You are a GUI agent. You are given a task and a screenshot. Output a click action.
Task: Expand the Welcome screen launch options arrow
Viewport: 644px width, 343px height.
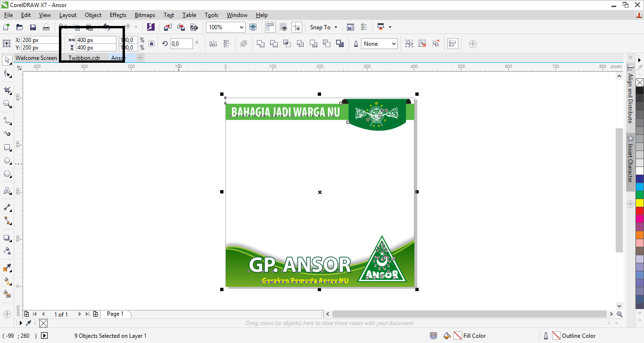tap(390, 27)
